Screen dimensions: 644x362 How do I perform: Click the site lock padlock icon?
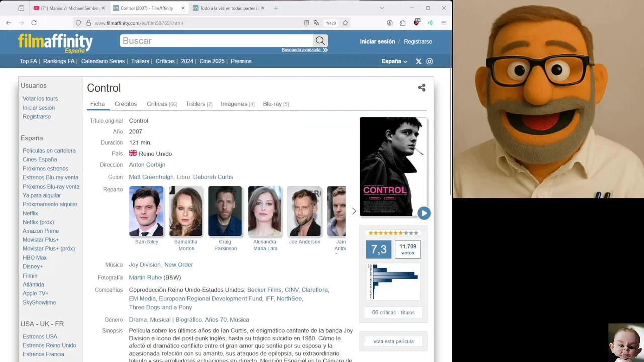coord(88,23)
